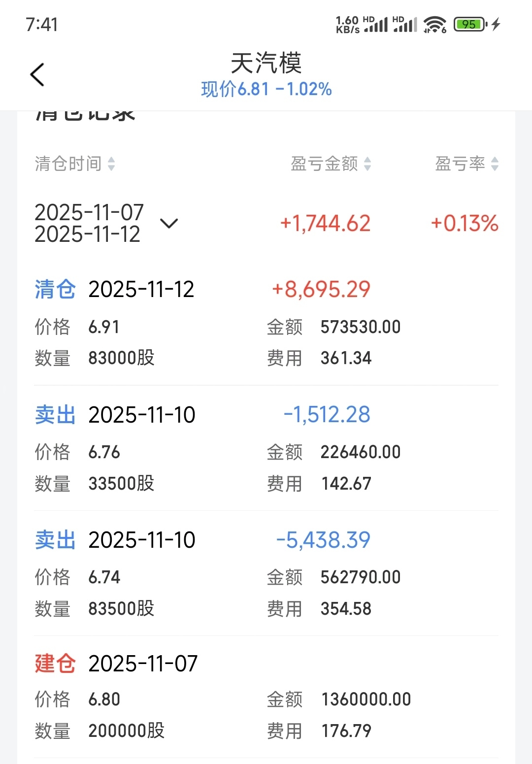Tap the +1,744.62 total profit amount
The height and width of the screenshot is (764, 532).
click(325, 224)
